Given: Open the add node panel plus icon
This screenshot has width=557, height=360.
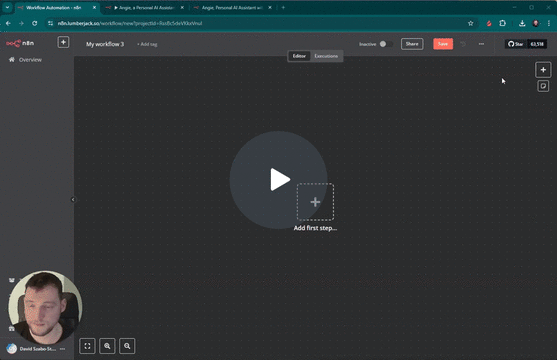Looking at the screenshot, I should [x=543, y=70].
